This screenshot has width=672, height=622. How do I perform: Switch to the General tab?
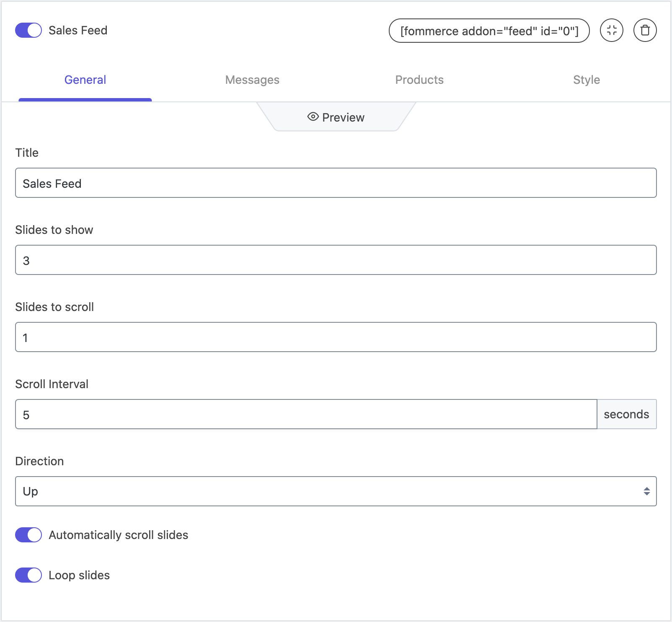85,80
